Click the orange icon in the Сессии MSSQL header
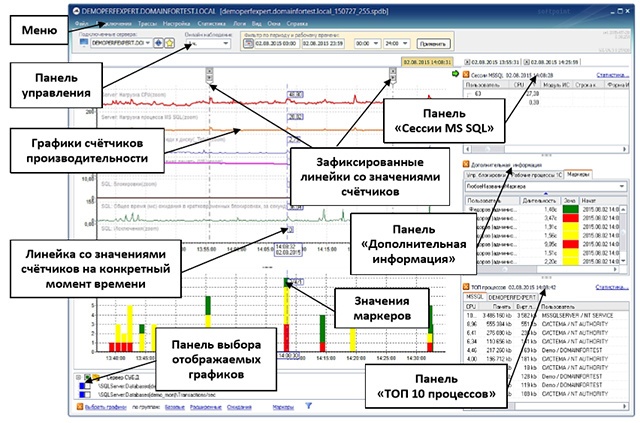The width and height of the screenshot is (640, 423). pyautogui.click(x=466, y=75)
